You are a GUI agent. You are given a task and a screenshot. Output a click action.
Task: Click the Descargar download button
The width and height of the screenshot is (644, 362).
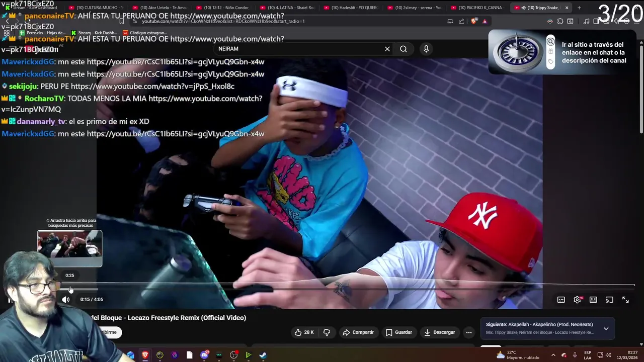pos(439,332)
